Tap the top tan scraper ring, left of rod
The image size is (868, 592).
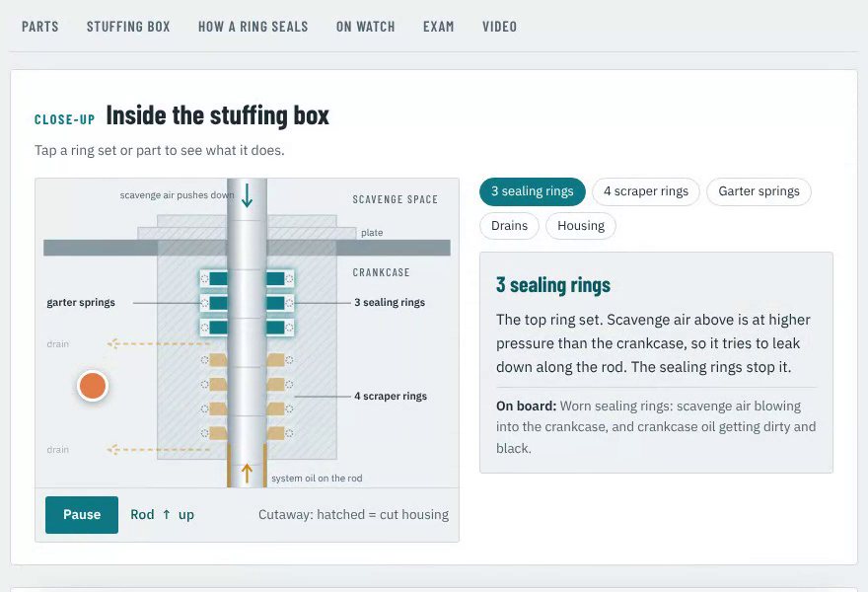218,360
